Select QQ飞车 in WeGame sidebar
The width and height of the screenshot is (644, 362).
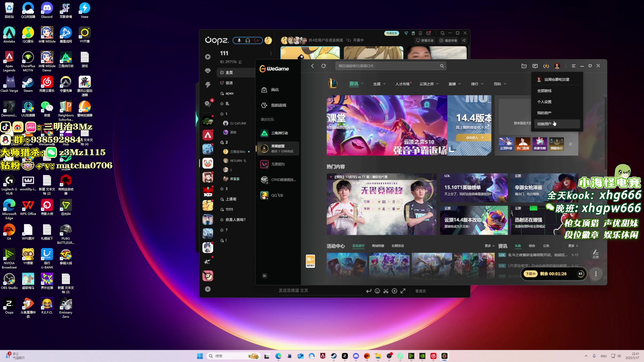coord(278,195)
